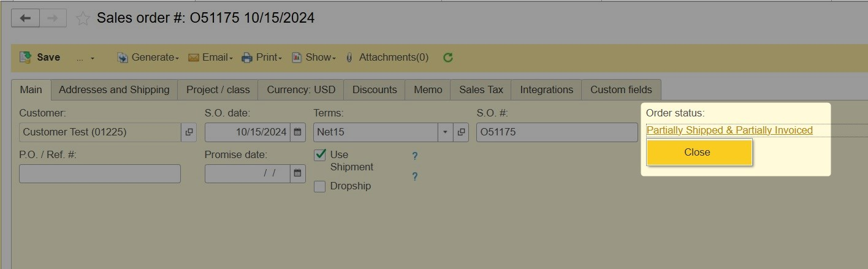Enable the Dropship checkbox
868x269 pixels.
click(x=319, y=186)
